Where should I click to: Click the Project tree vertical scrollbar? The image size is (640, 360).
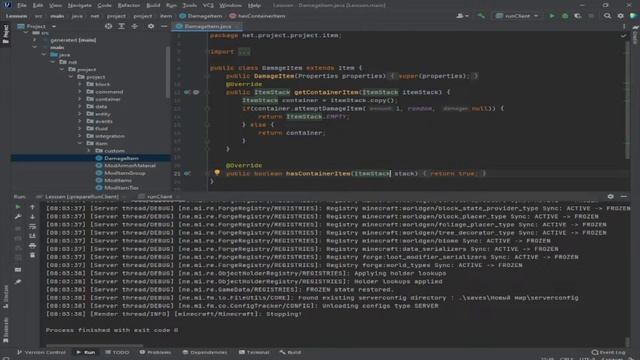[168, 72]
